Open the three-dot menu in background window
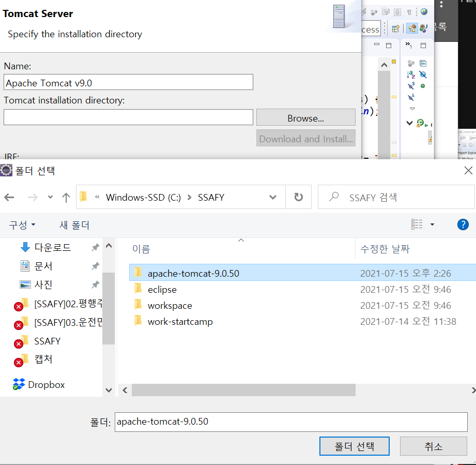The height and width of the screenshot is (465, 476). (441, 4)
